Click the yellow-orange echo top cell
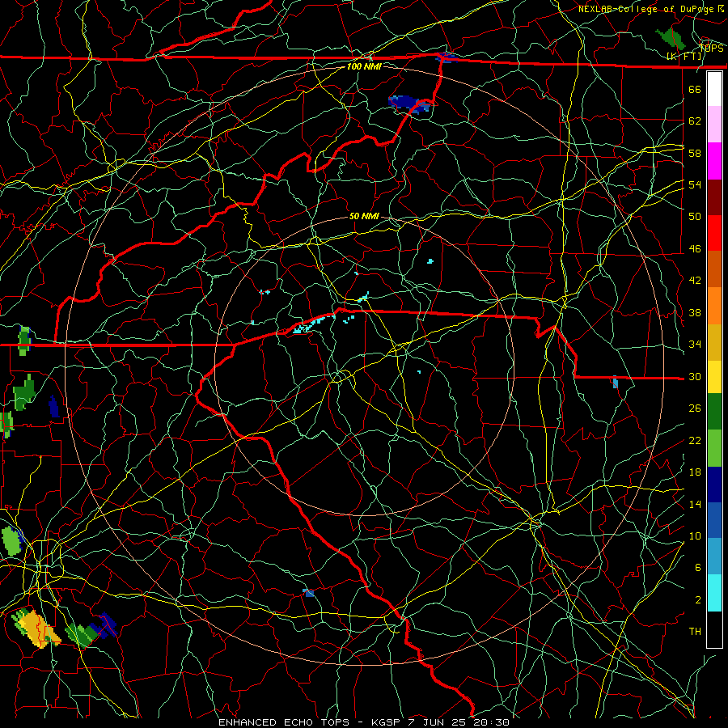Viewport: 728px width, 728px height. (x=36, y=629)
